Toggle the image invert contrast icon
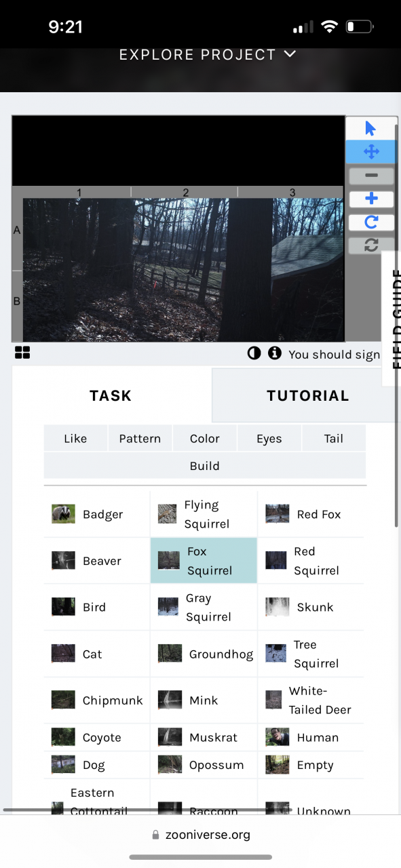This screenshot has width=401, height=868. [254, 353]
